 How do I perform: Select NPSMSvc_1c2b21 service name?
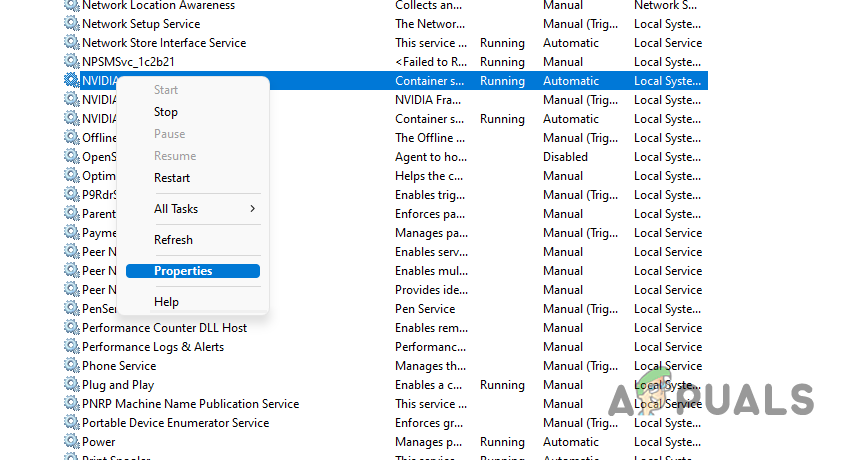click(x=128, y=62)
